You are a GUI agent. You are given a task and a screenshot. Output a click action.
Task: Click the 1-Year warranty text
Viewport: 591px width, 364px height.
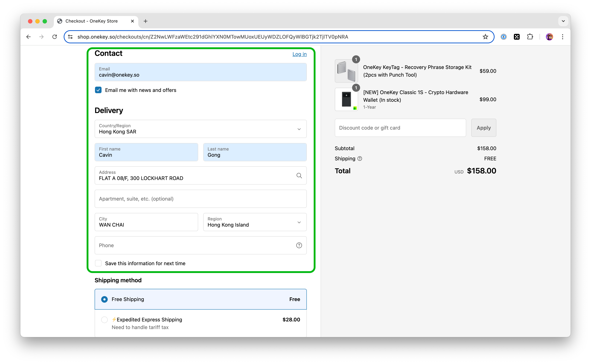point(369,107)
